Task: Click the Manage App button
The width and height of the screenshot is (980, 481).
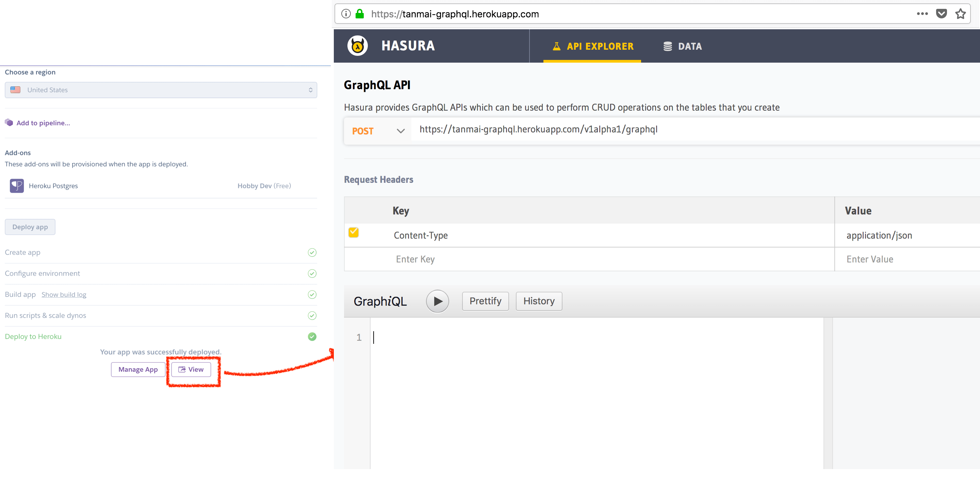Action: (x=138, y=369)
